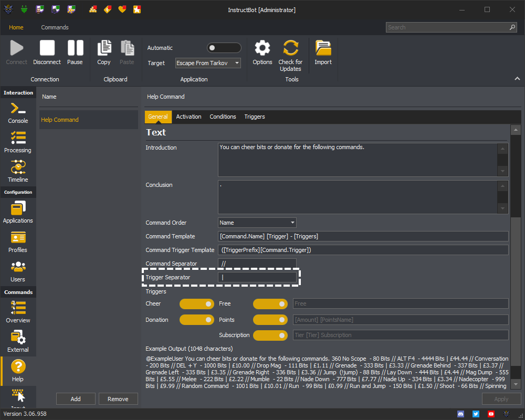Image resolution: width=525 pixels, height=420 pixels.
Task: Open the Command Order dropdown
Action: [257, 223]
